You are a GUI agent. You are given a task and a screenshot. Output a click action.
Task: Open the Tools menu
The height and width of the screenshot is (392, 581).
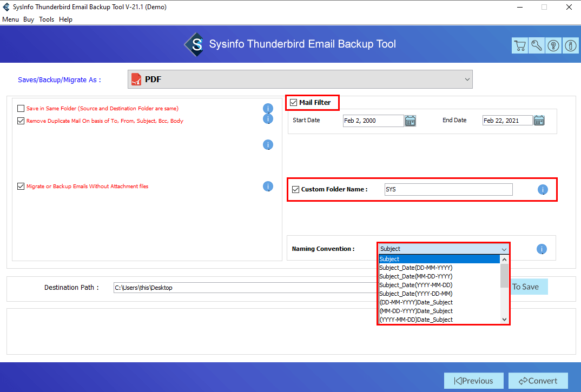tap(47, 19)
